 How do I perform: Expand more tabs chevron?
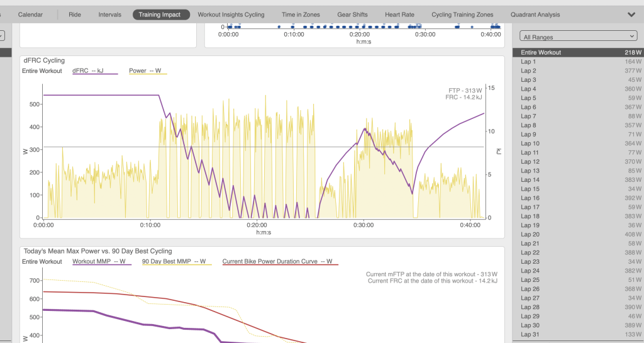631,14
